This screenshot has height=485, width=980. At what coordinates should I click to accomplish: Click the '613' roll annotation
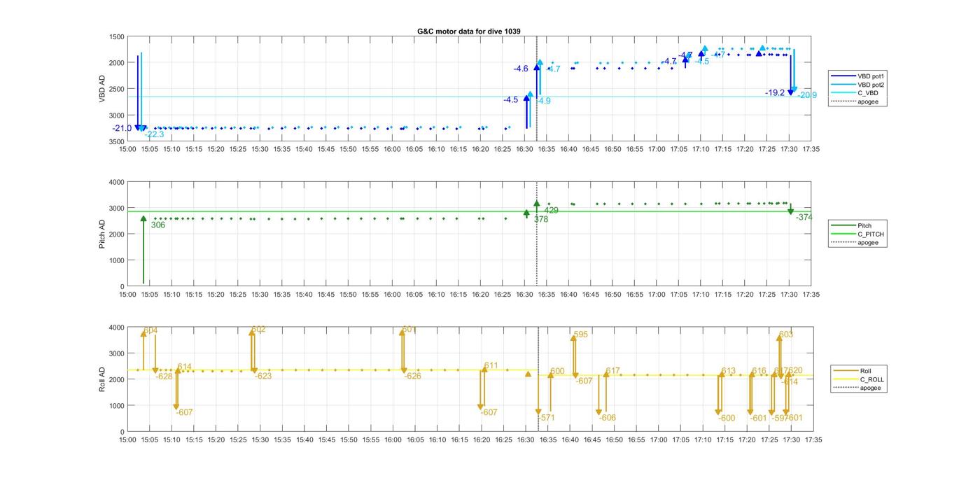(x=729, y=371)
